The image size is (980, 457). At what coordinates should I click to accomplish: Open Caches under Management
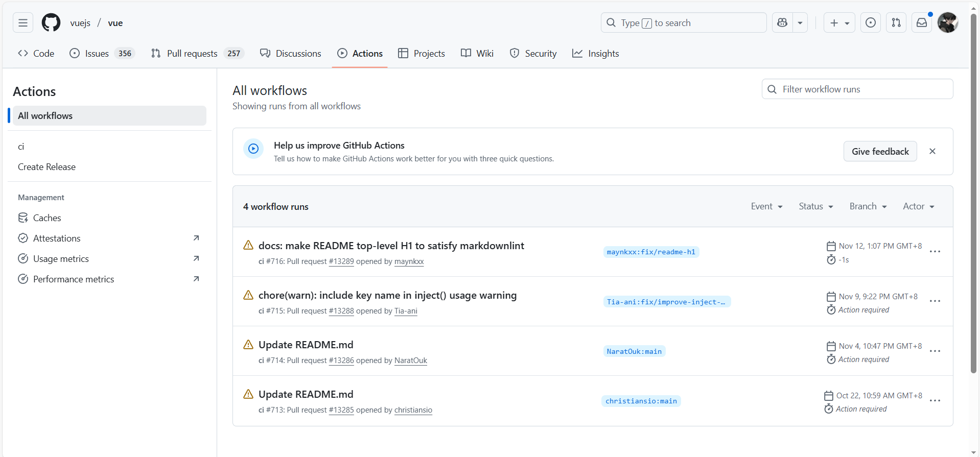click(x=47, y=218)
